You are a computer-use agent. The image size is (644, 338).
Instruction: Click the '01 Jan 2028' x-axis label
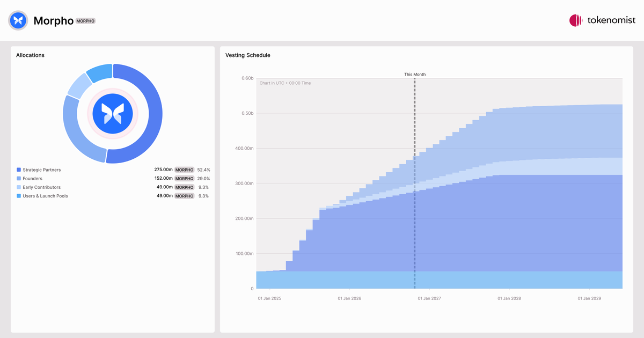coord(509,298)
